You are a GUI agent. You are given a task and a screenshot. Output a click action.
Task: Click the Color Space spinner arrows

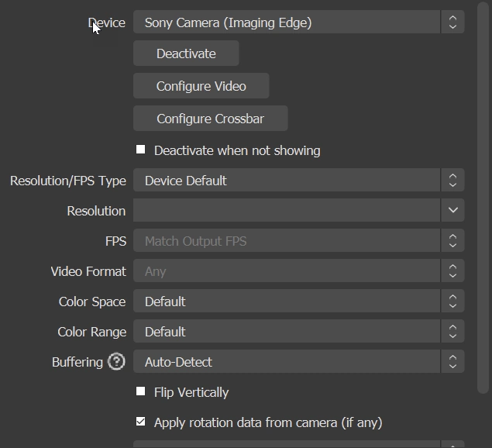click(x=452, y=302)
